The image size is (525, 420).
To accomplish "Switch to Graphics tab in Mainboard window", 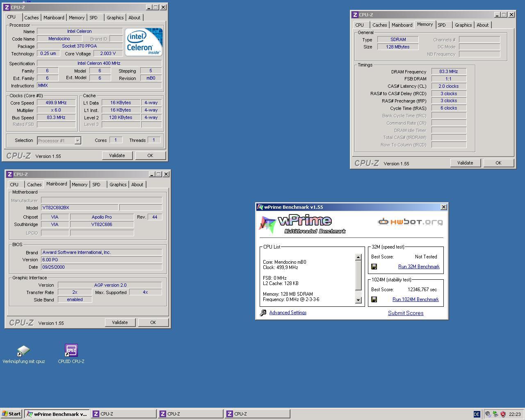I will pyautogui.click(x=118, y=185).
